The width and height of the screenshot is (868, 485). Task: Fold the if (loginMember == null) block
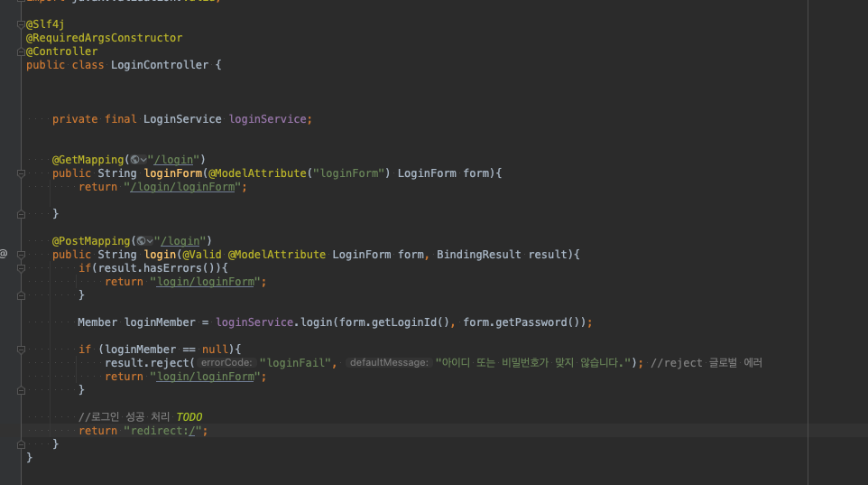(21, 350)
